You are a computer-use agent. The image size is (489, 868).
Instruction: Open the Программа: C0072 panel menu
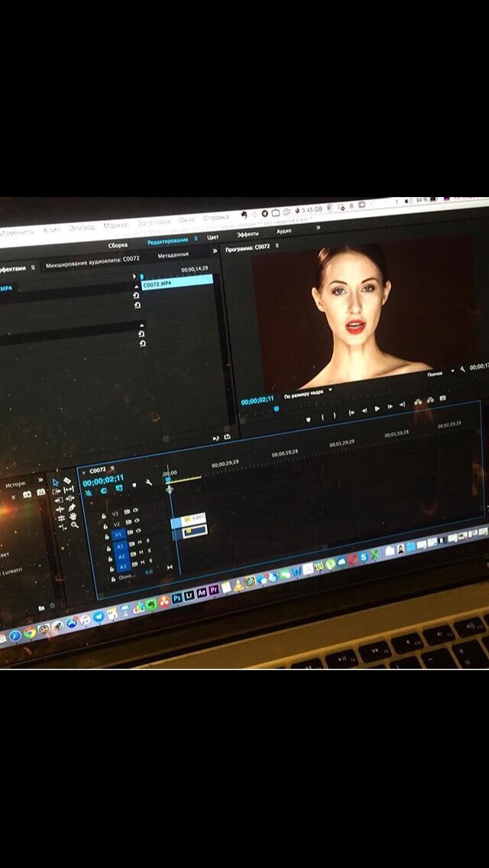pos(277,245)
